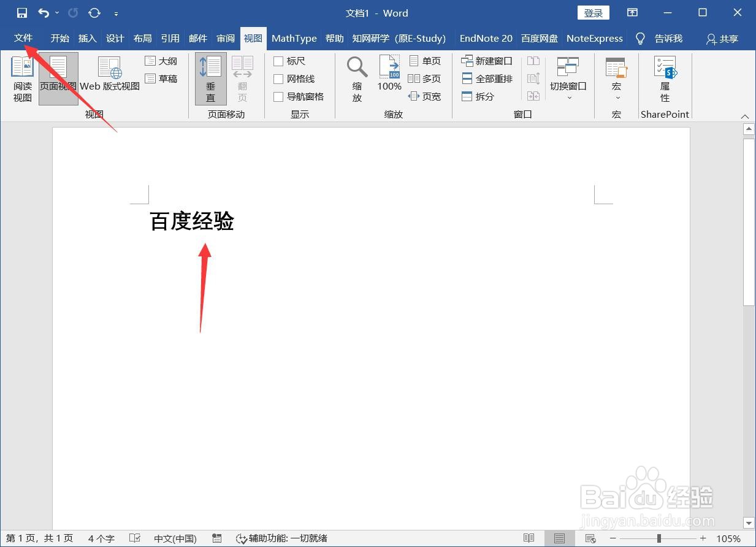Click the macro recording icon in status bar
This screenshot has height=547, width=756.
pos(216,538)
